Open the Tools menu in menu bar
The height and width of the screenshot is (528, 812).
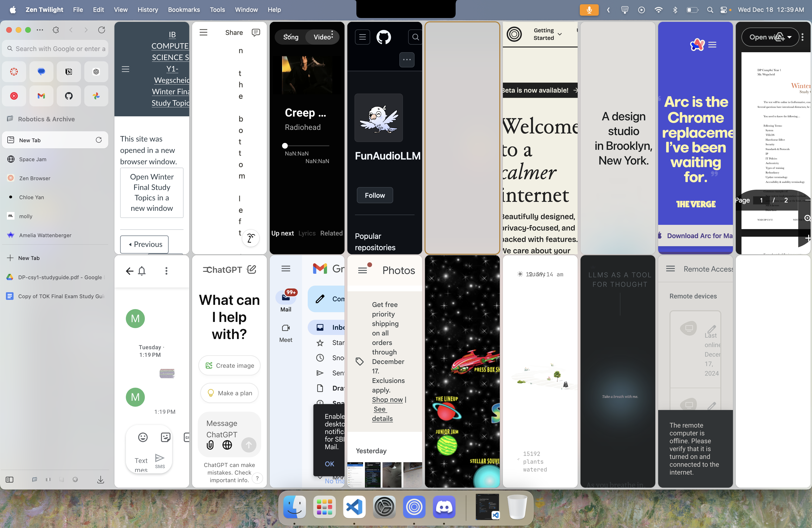coord(217,9)
